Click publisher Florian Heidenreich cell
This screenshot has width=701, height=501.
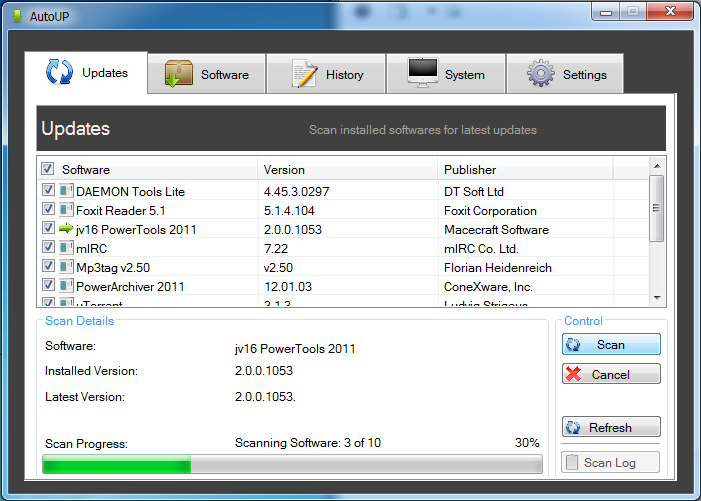498,268
